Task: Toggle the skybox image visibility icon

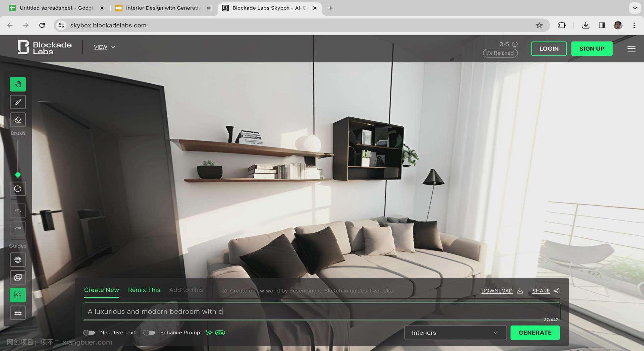Action: coord(18,295)
